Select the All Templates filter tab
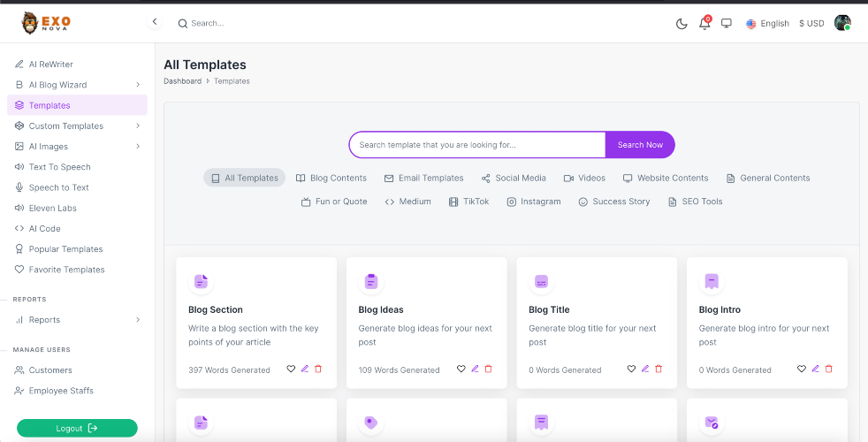 pyautogui.click(x=244, y=178)
